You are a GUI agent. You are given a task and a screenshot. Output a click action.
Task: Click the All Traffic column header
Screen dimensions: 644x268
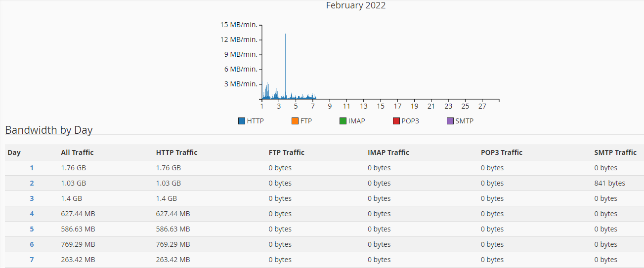coord(77,153)
